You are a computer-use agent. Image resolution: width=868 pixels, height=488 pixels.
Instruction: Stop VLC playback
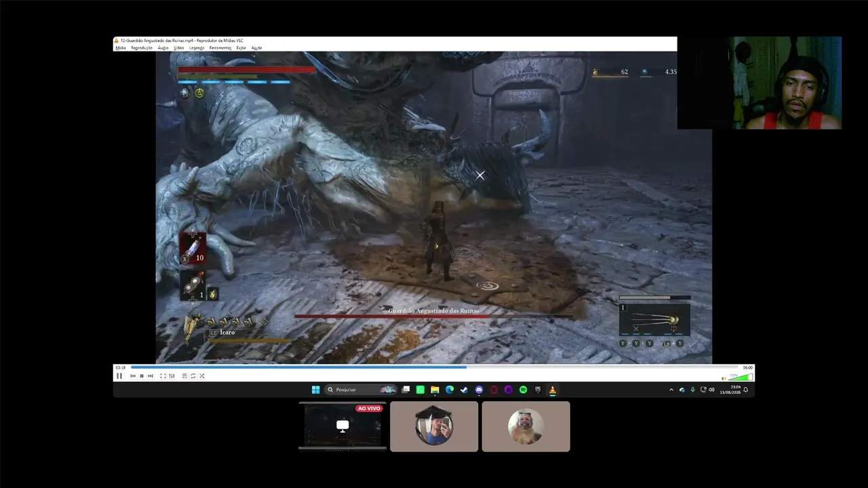pyautogui.click(x=141, y=376)
